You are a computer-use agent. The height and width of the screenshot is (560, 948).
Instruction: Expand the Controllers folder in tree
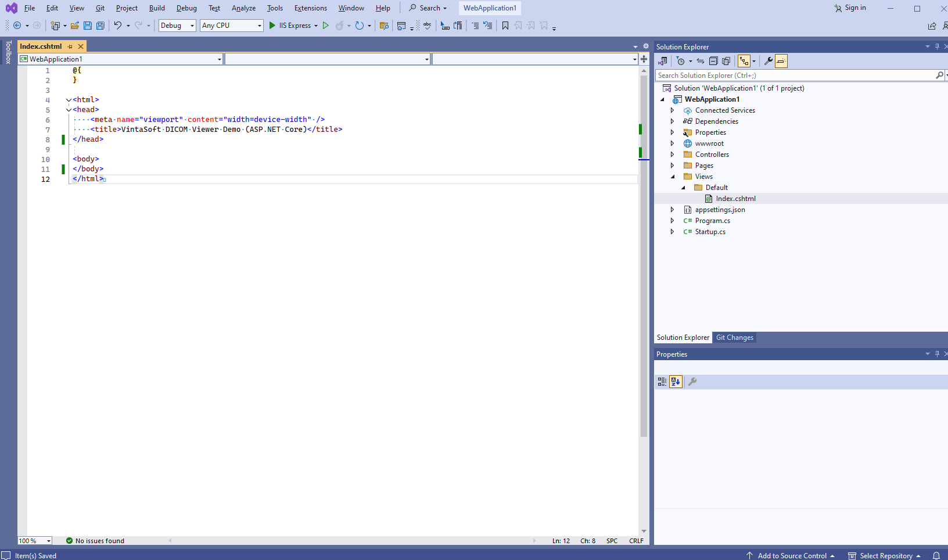pos(673,155)
